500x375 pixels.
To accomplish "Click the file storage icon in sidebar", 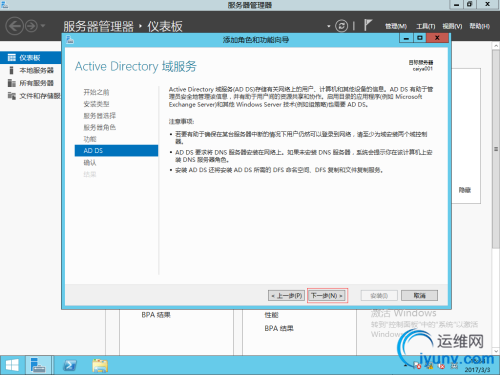I will [12, 96].
